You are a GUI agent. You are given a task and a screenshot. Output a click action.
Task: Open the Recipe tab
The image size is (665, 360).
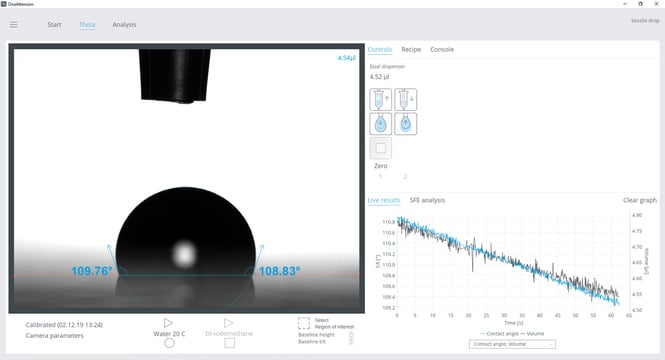[x=411, y=50]
